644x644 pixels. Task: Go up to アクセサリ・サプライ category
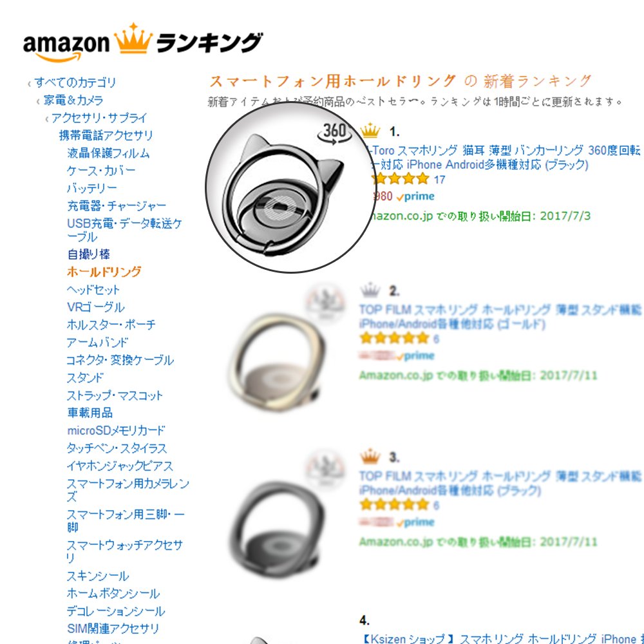click(x=99, y=118)
